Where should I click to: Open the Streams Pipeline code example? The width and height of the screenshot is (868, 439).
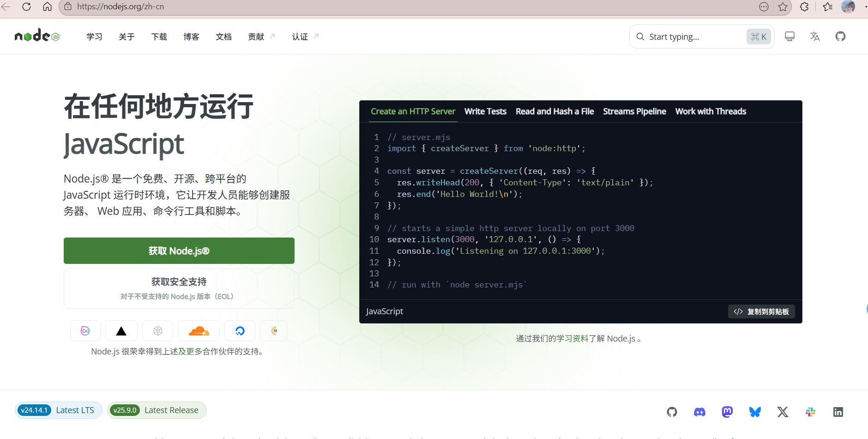pos(634,111)
